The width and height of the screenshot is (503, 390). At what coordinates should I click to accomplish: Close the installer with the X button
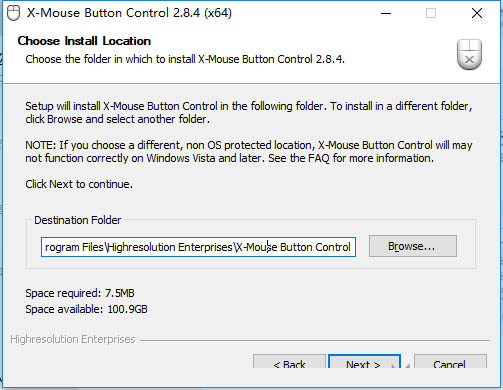(477, 13)
